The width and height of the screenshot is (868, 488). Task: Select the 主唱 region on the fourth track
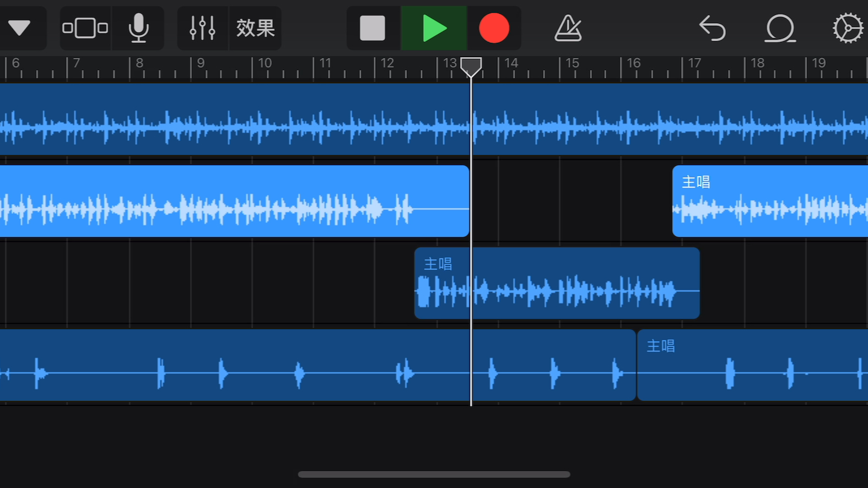point(753,365)
